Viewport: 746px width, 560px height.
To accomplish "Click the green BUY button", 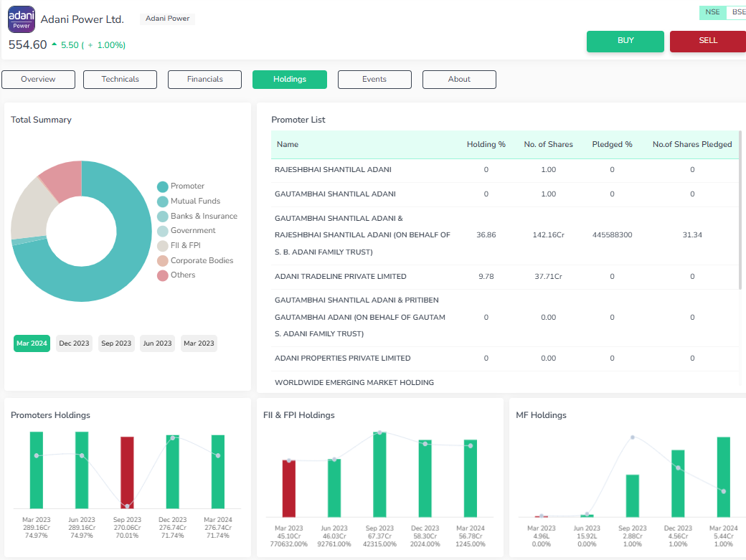I will [x=625, y=41].
